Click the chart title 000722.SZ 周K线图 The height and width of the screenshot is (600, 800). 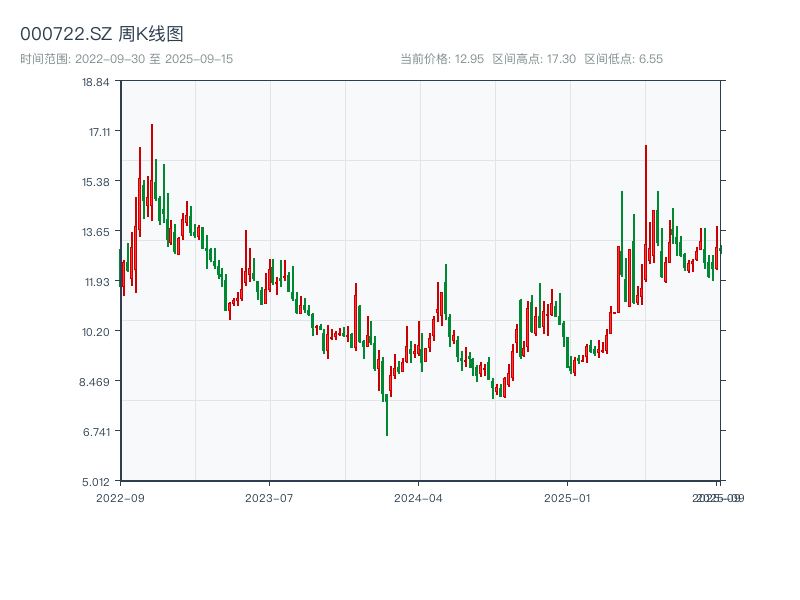click(103, 33)
